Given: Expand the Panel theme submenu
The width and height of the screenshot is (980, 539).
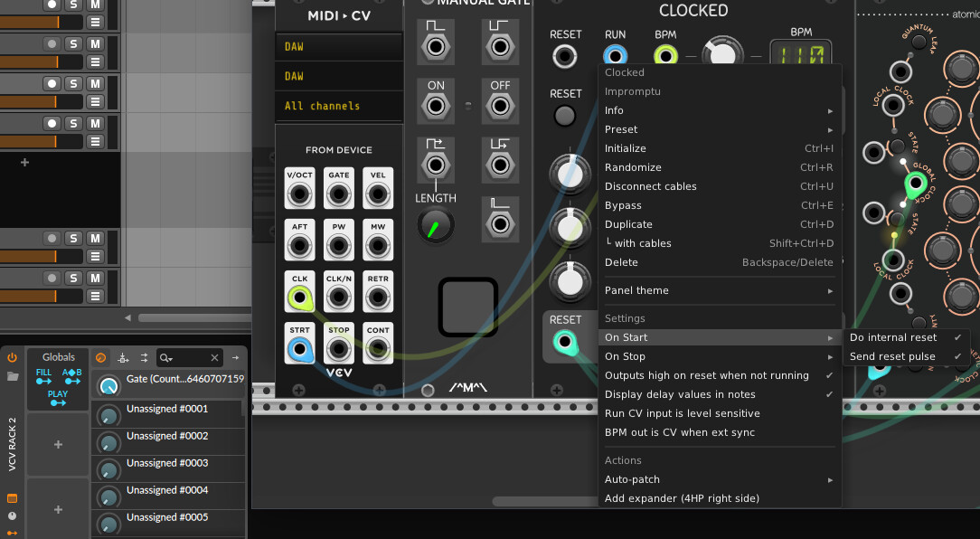Looking at the screenshot, I should (720, 290).
